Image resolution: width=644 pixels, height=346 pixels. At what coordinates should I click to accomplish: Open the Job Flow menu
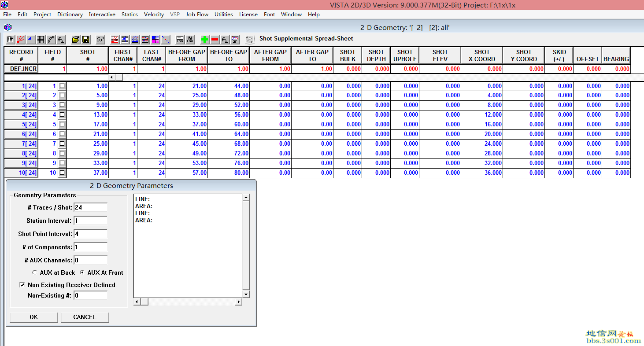point(197,15)
